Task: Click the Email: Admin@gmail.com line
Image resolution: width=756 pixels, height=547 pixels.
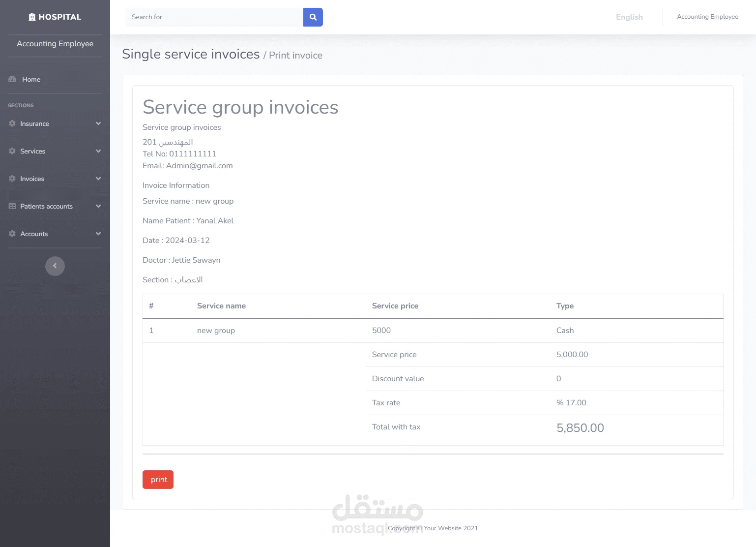Action: (188, 166)
